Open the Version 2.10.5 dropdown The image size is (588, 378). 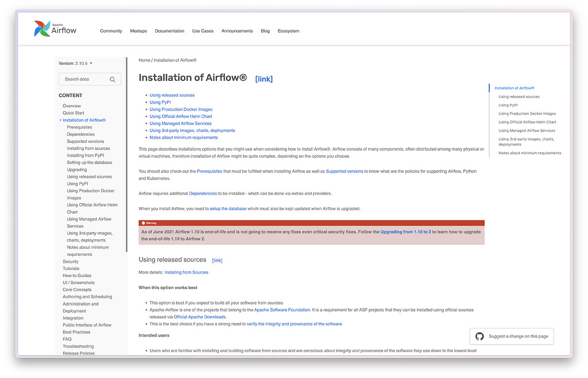point(75,63)
